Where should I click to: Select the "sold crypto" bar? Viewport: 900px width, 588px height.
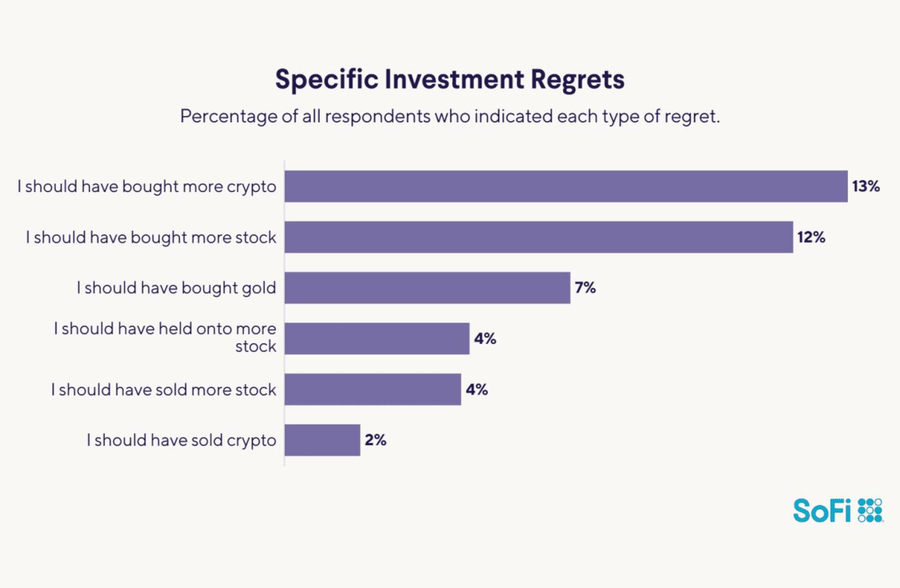coord(322,440)
